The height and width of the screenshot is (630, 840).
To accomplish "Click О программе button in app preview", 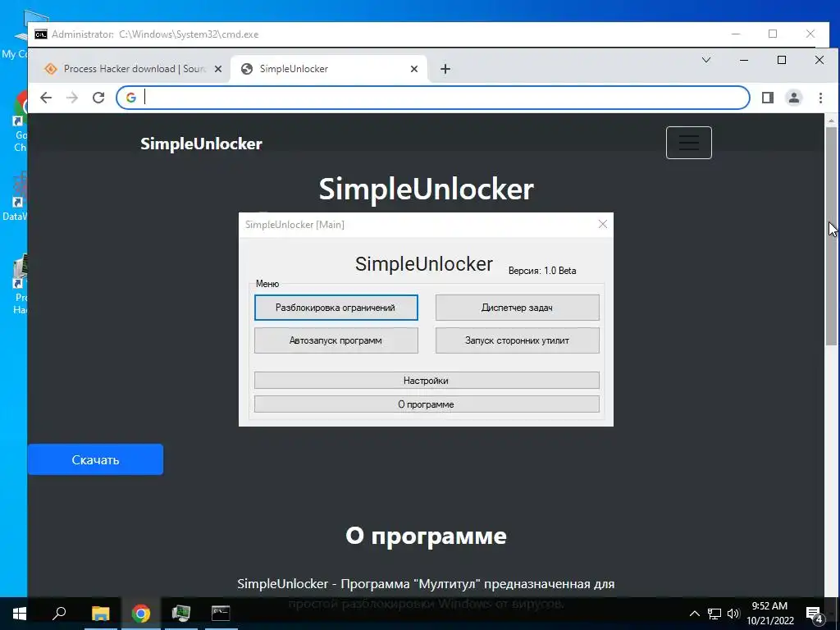I will click(x=427, y=404).
